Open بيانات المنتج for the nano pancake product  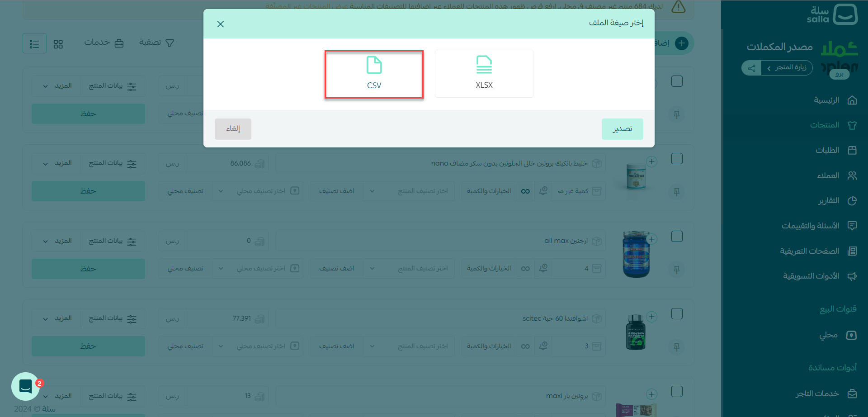point(113,163)
